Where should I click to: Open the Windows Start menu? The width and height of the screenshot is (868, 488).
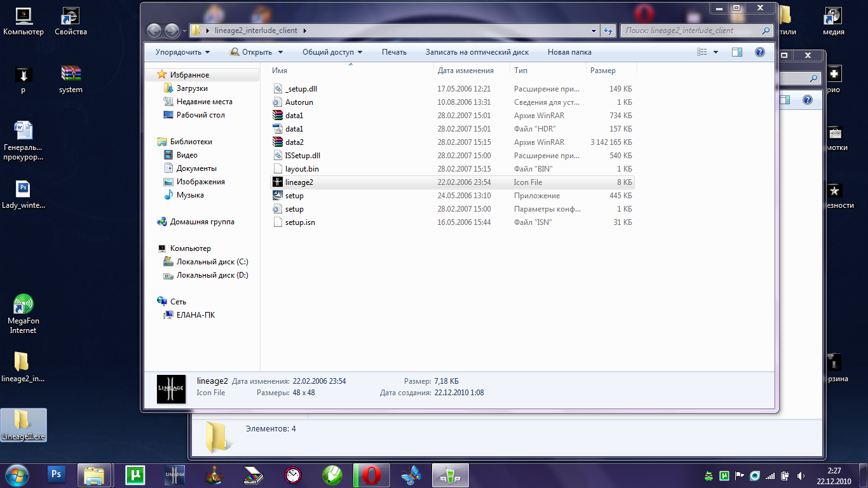16,475
